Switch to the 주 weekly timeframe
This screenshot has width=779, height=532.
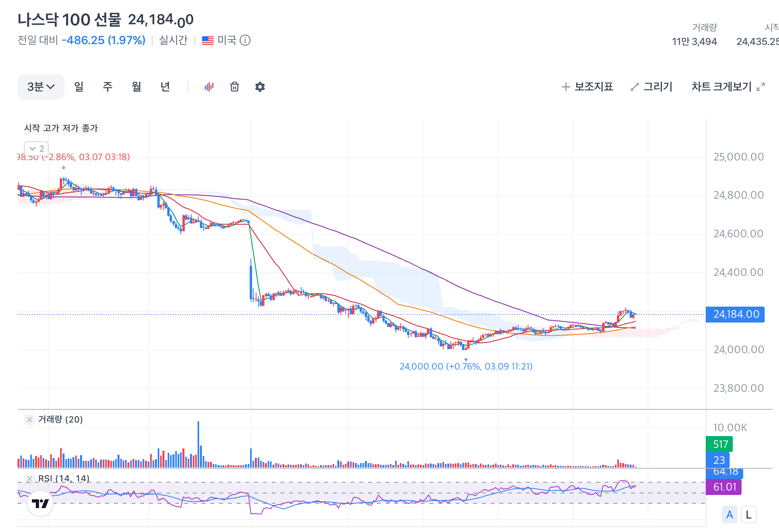tap(108, 87)
